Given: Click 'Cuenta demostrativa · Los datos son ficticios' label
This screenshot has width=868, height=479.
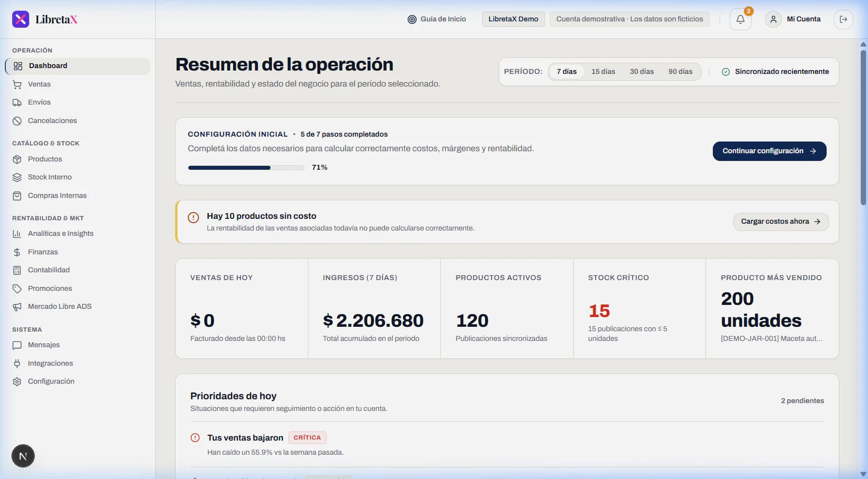Looking at the screenshot, I should click(x=630, y=19).
